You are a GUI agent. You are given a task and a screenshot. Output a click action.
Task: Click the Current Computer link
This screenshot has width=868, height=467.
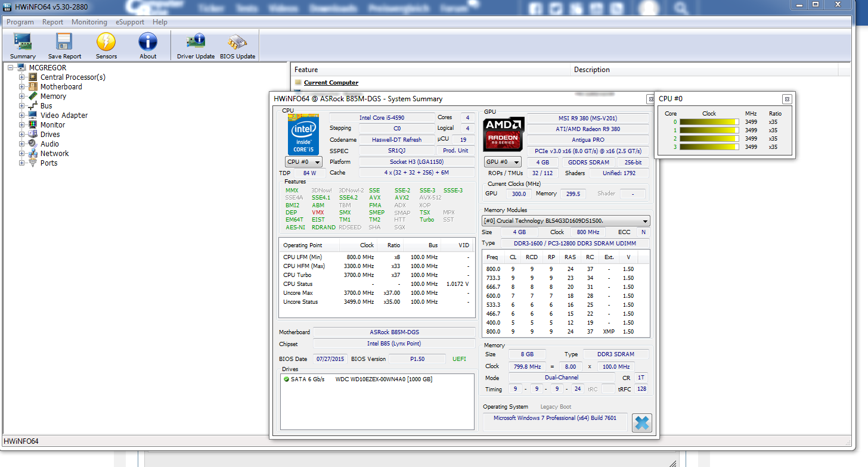tap(331, 83)
